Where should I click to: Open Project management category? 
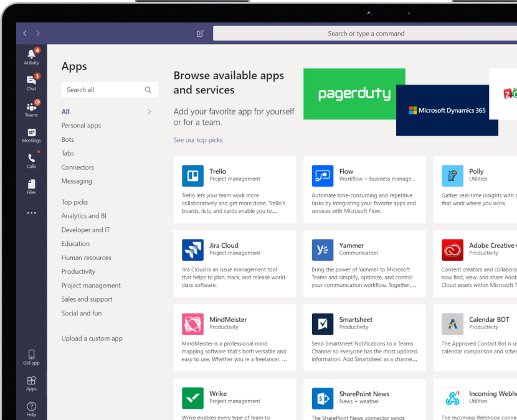[91, 286]
